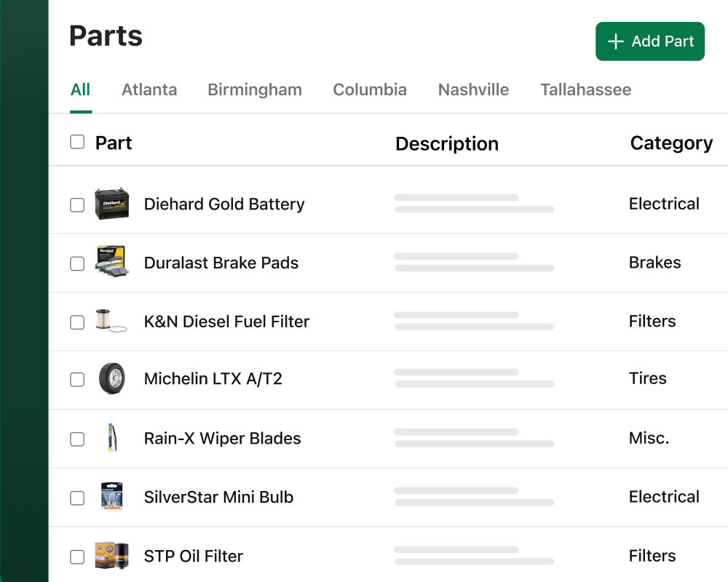728x582 pixels.
Task: Click the Part column header
Action: (x=114, y=143)
